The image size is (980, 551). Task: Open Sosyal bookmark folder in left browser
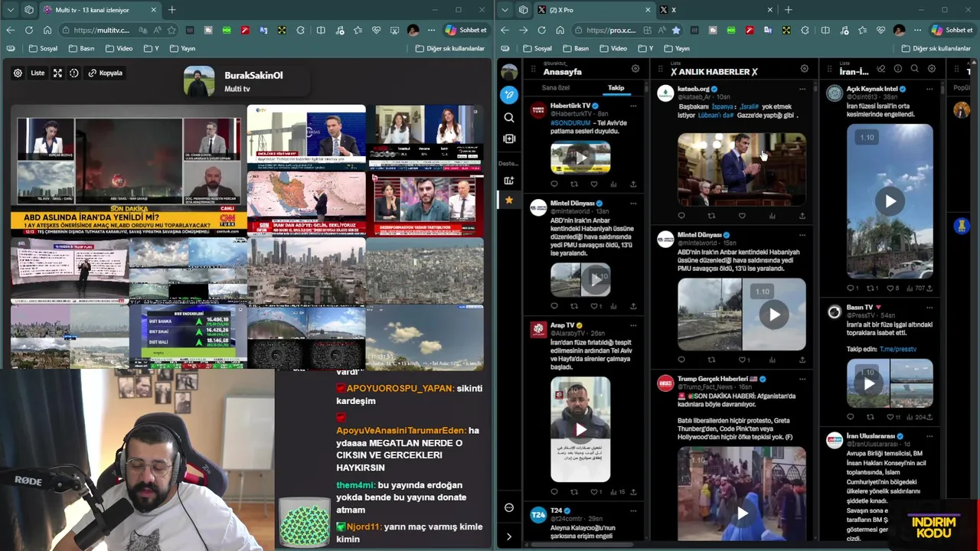pyautogui.click(x=44, y=48)
